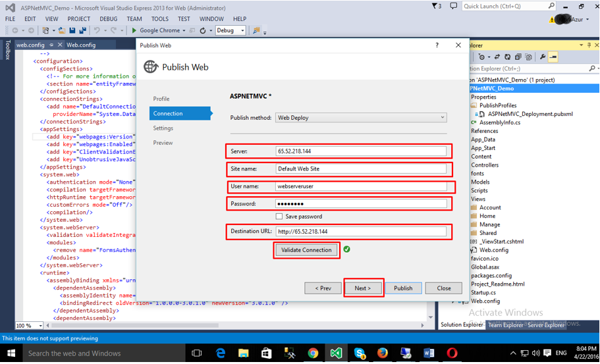Image resolution: width=600 pixels, height=364 pixels.
Task: Click the Undo arrow icon
Action: point(97,30)
